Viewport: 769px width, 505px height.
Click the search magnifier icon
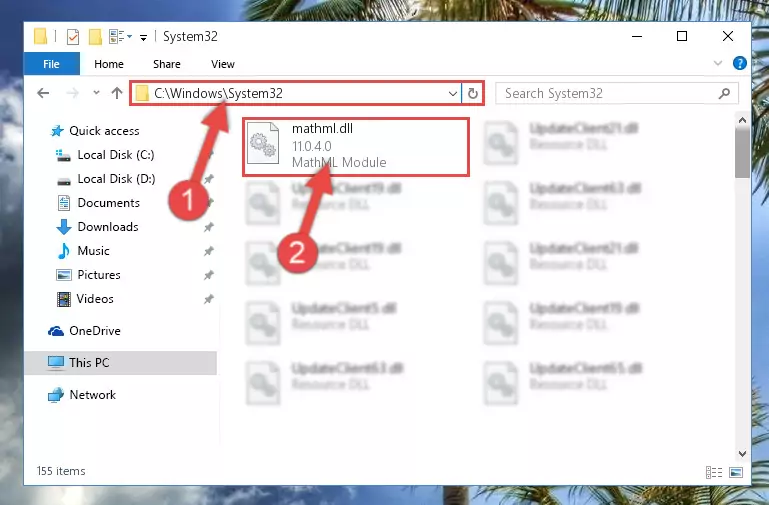[x=724, y=93]
